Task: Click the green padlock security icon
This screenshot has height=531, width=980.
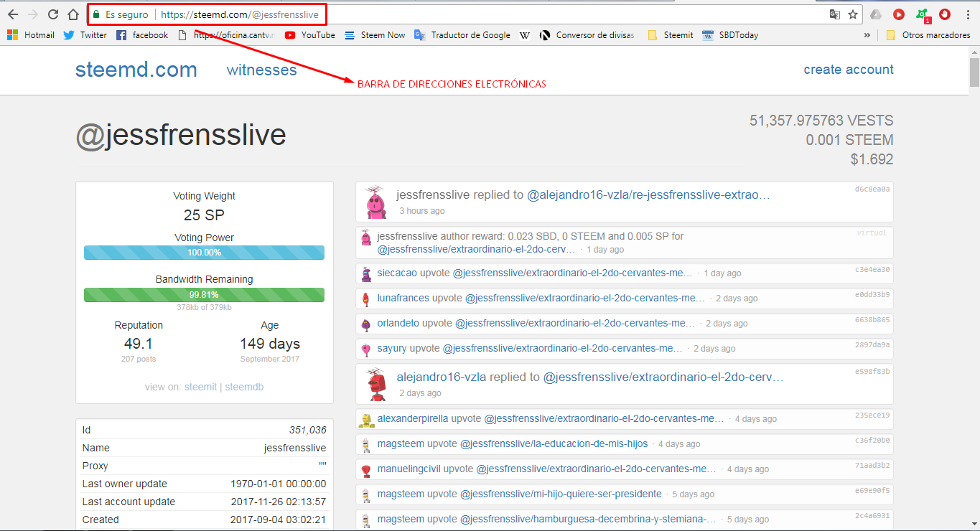Action: 96,14
